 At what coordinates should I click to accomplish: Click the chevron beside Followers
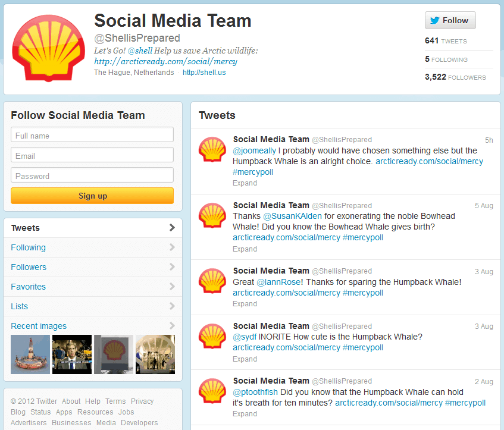pyautogui.click(x=172, y=266)
